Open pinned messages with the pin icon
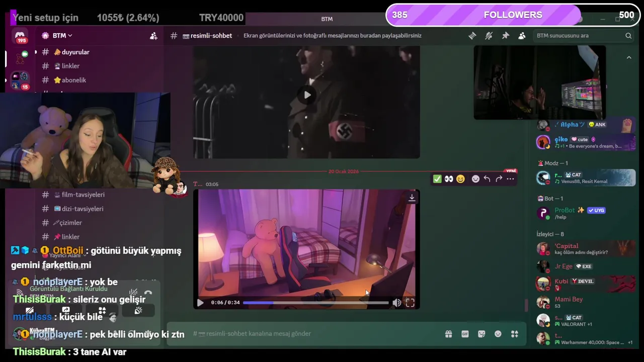 point(505,36)
